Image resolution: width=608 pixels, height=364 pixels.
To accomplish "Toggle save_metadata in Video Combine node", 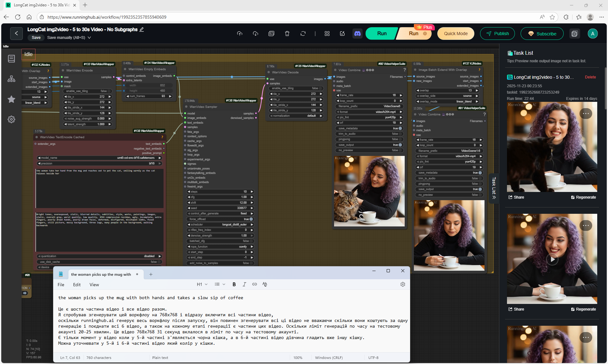I will coord(400,128).
